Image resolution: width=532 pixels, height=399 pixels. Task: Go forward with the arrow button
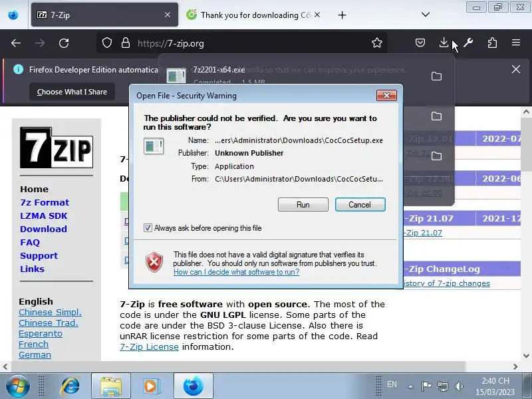40,43
